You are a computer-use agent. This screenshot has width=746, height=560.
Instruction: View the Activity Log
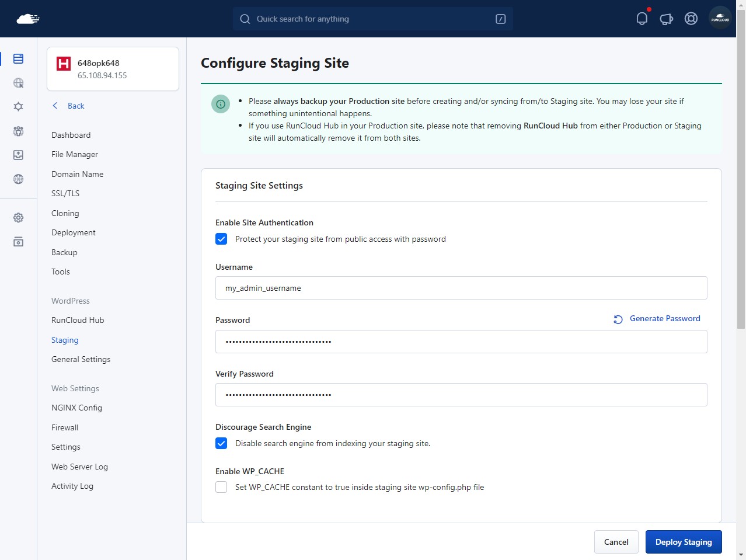coord(72,486)
